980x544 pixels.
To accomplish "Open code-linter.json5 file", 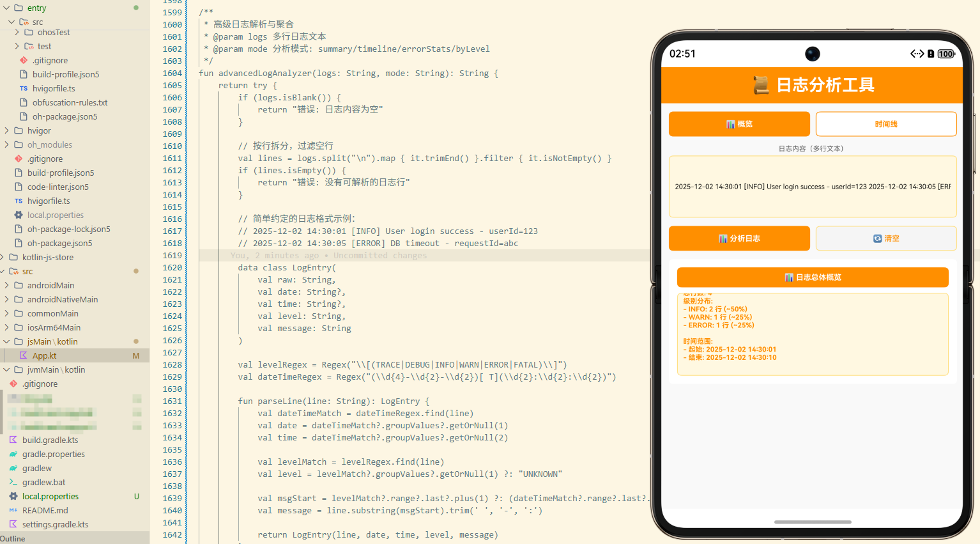I will pyautogui.click(x=58, y=187).
